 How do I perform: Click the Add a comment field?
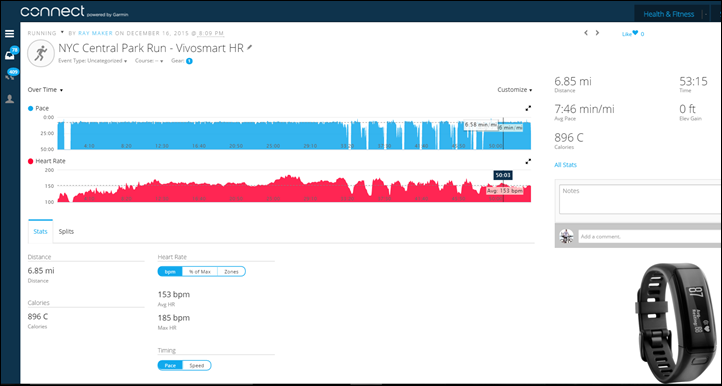650,236
